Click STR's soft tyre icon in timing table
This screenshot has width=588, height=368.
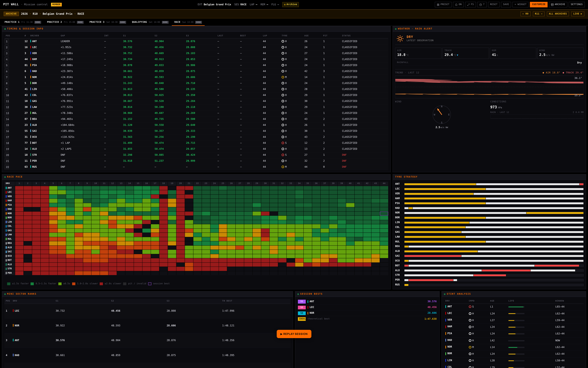click(x=283, y=155)
